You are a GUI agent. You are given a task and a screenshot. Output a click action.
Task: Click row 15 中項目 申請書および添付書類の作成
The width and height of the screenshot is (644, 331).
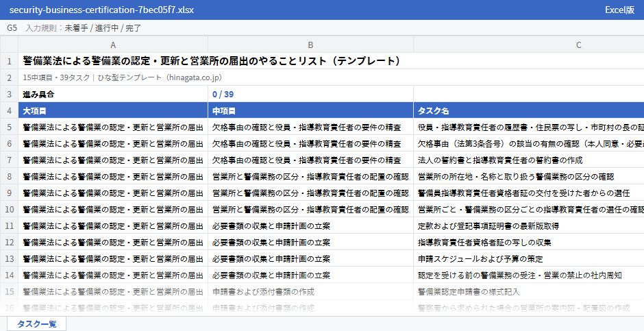point(310,291)
